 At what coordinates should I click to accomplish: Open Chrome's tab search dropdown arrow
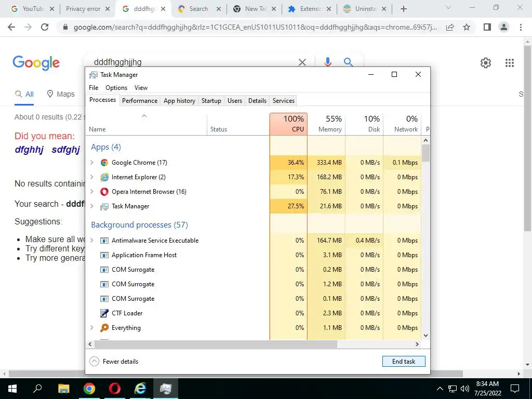pos(448,7)
